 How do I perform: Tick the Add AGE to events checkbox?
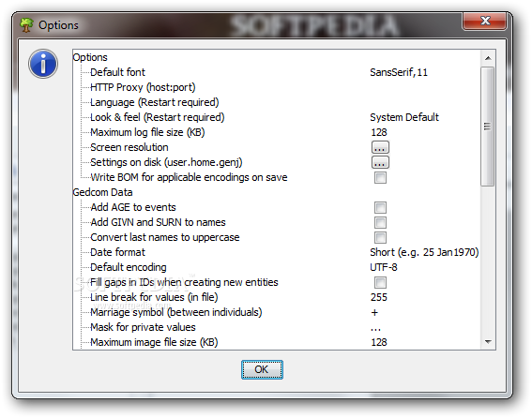tap(380, 207)
